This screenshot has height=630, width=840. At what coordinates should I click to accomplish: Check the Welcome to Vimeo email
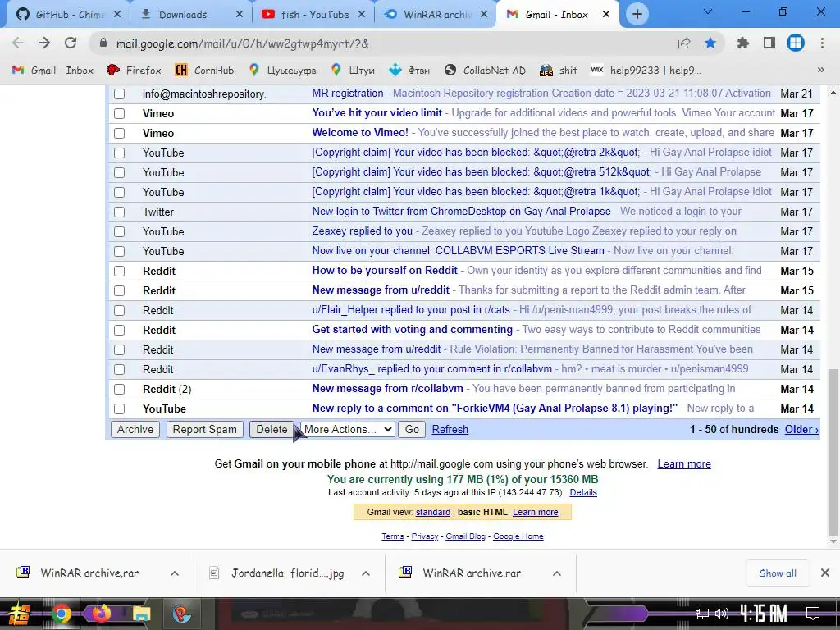pyautogui.click(x=120, y=134)
